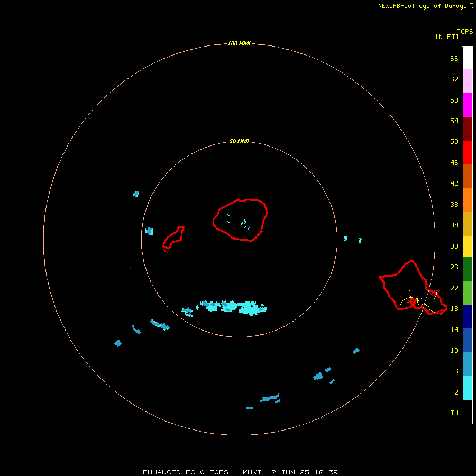Click the '62' legend value
476x476 pixels.
(454, 79)
